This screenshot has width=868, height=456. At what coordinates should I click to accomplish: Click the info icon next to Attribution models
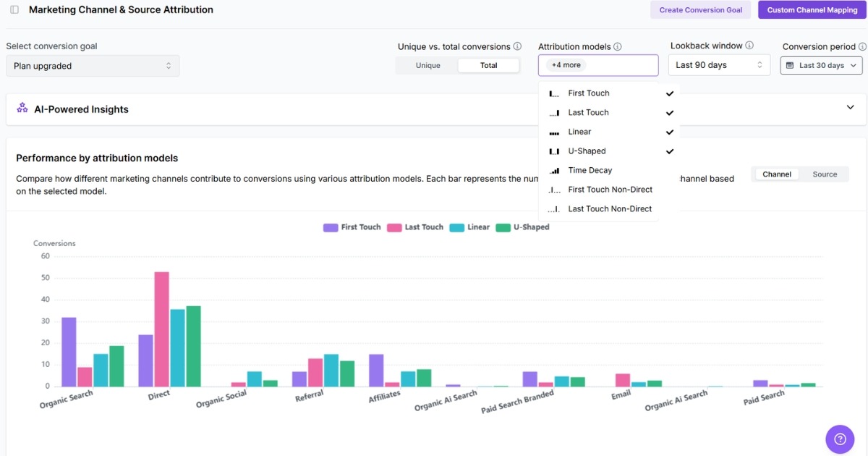617,46
